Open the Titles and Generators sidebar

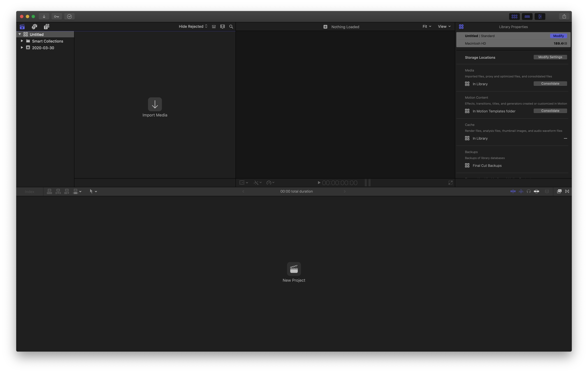(46, 27)
